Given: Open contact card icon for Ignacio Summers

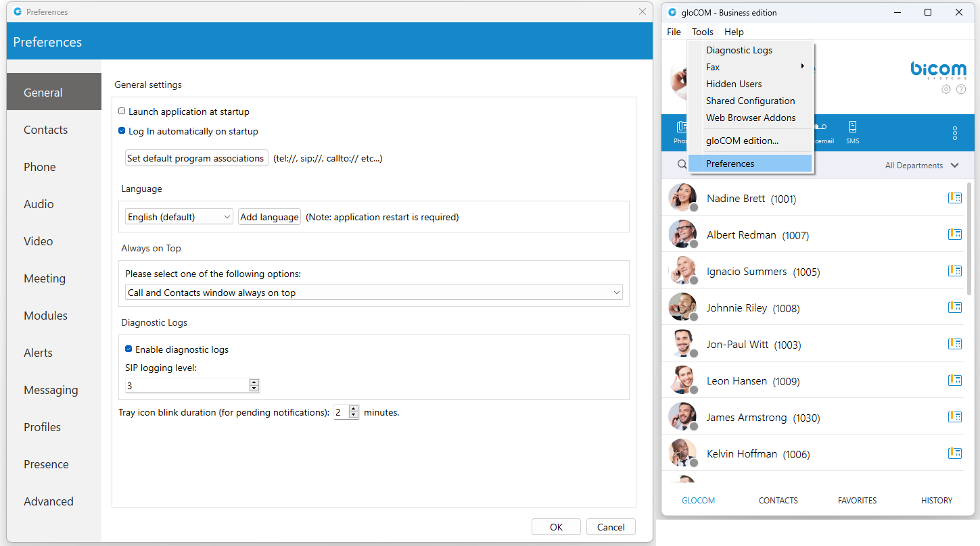Looking at the screenshot, I should pyautogui.click(x=955, y=271).
